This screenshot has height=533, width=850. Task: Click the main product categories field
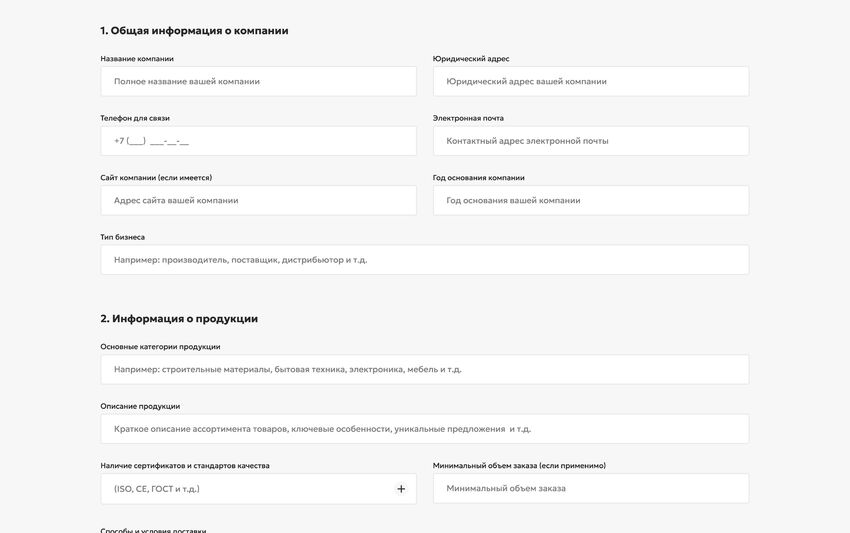424,369
